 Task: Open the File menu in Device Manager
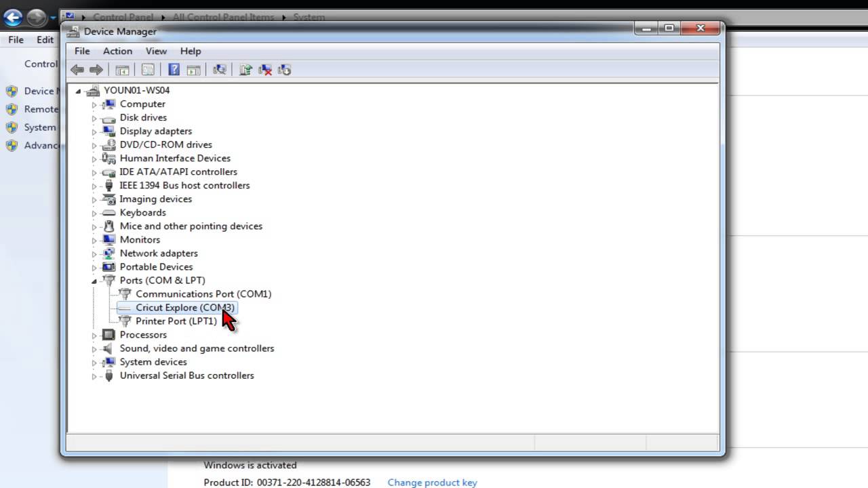82,51
